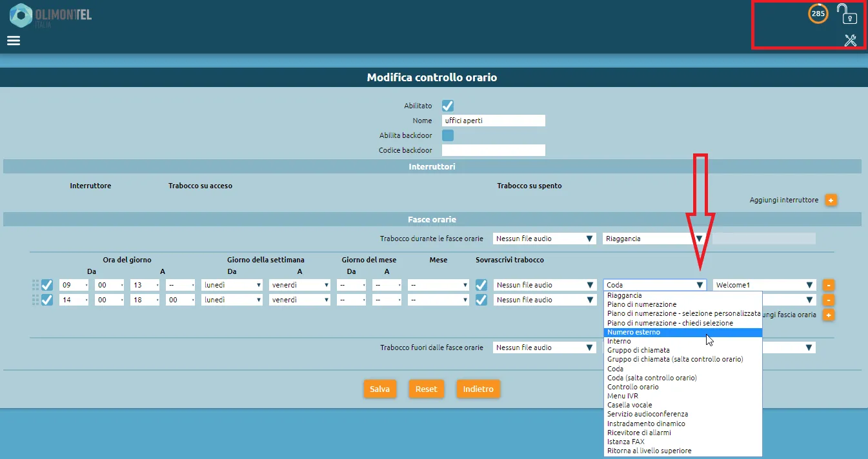Image resolution: width=868 pixels, height=459 pixels.
Task: Open the hamburger main menu
Action: [x=14, y=41]
